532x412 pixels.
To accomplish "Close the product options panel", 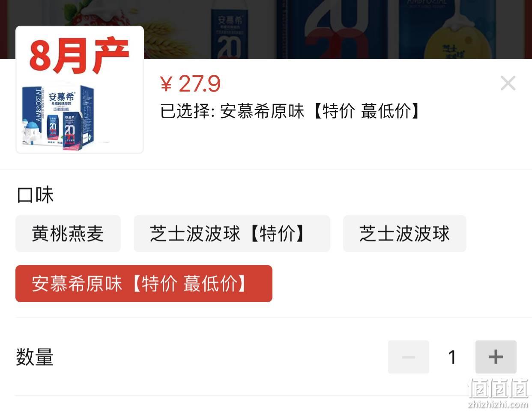I will point(508,83).
